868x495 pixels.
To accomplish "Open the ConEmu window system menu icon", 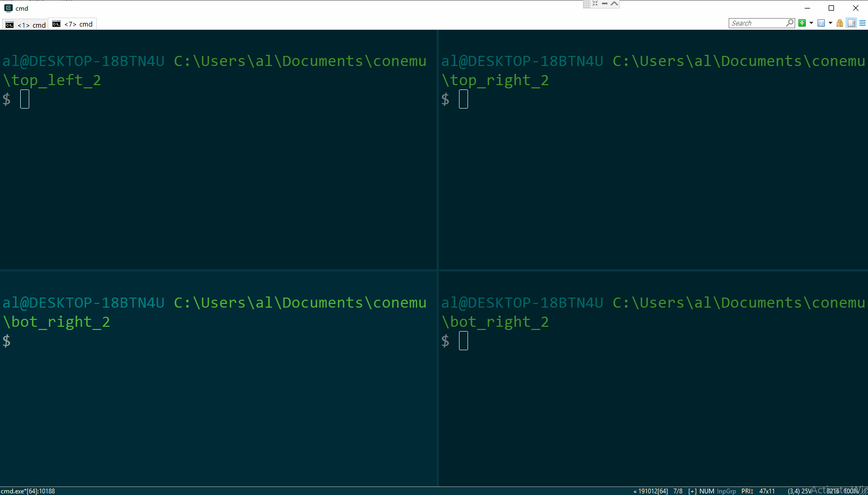I will 9,8.
